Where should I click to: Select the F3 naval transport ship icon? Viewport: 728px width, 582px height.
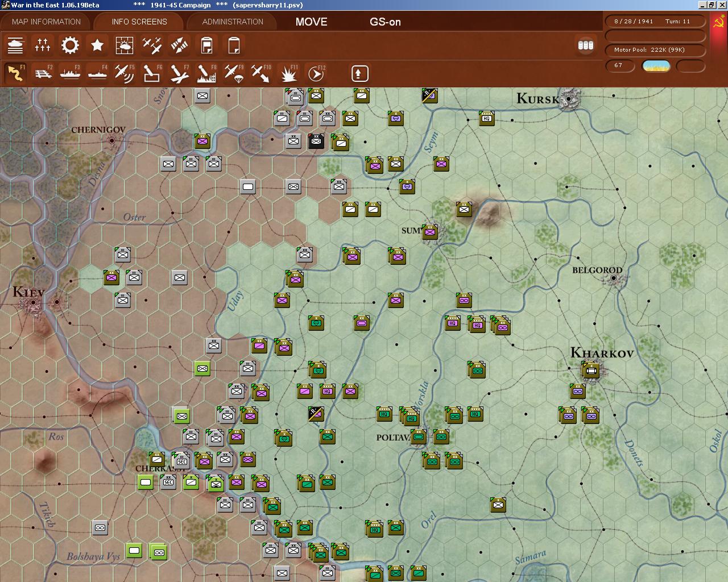[x=70, y=73]
